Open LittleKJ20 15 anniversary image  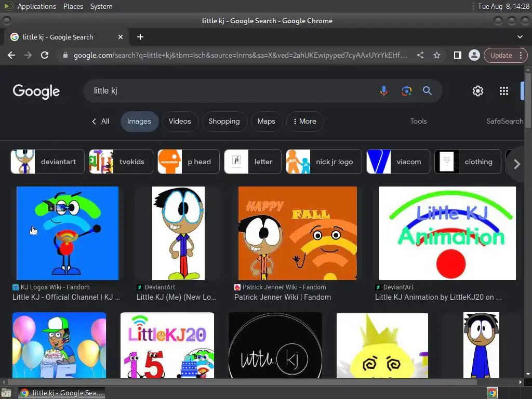167,345
